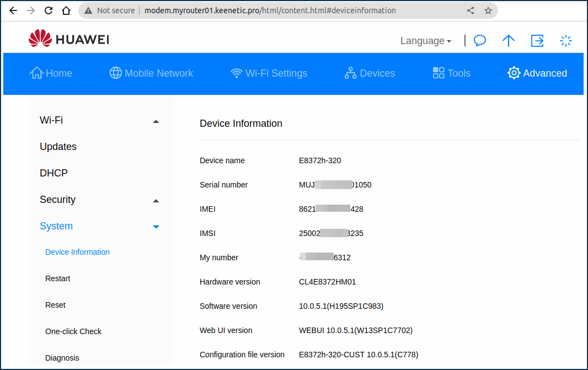Click the Devices network icon
588x370 pixels.
click(350, 73)
